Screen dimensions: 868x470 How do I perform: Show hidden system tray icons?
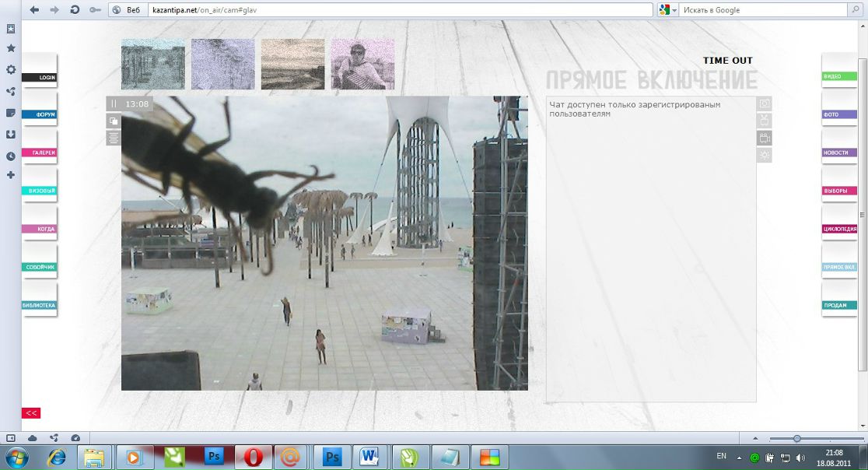click(x=734, y=457)
